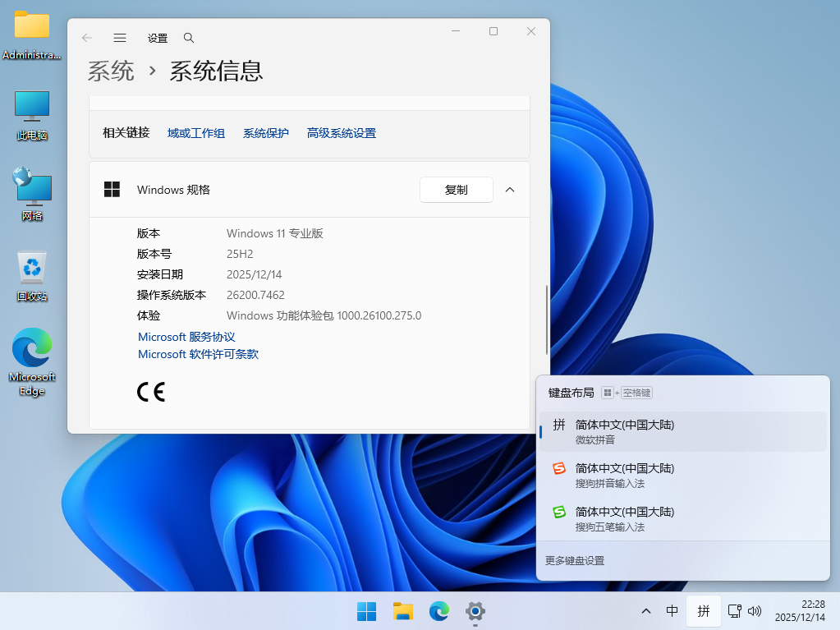Minimize the Settings window
The width and height of the screenshot is (840, 630).
pos(456,31)
